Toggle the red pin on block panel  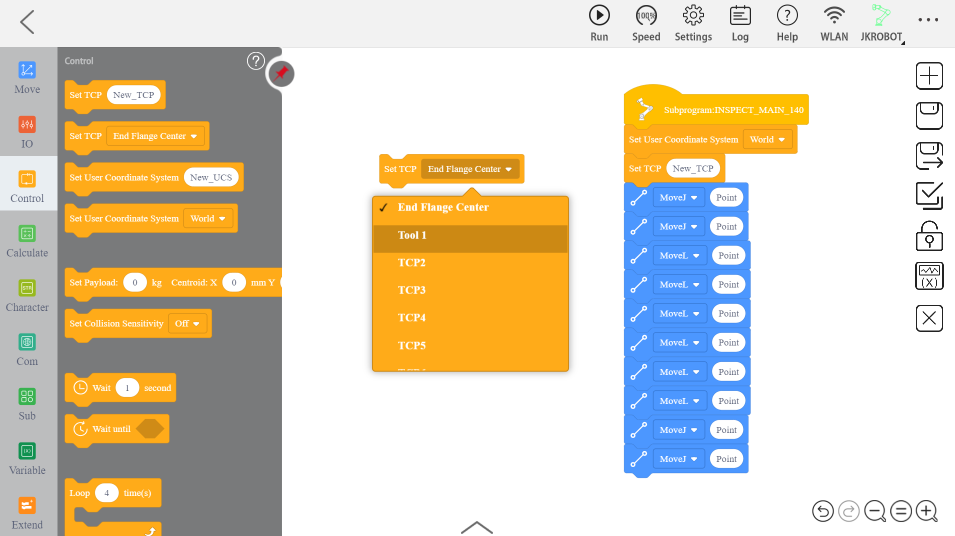(281, 73)
